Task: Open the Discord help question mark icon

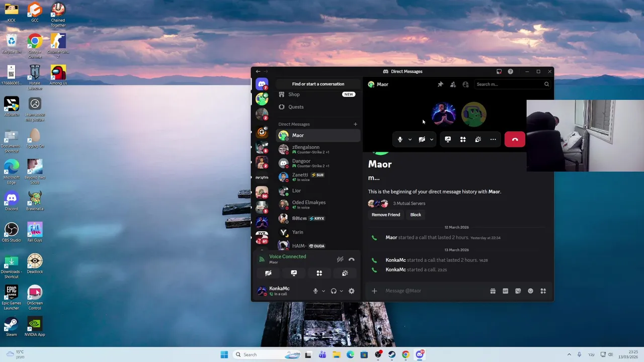Action: 510,71
